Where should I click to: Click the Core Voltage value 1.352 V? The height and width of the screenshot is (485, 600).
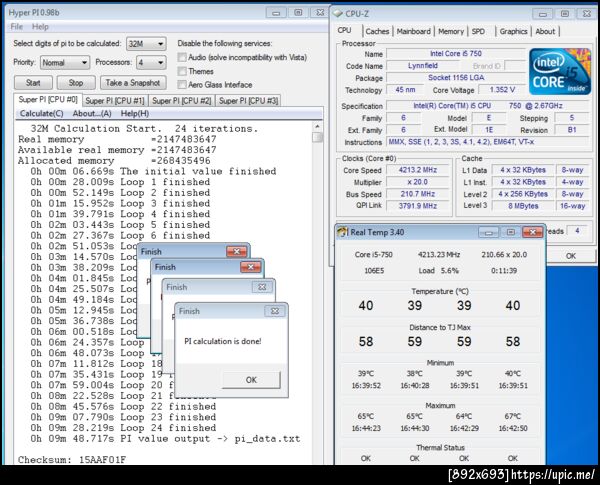tap(502, 90)
